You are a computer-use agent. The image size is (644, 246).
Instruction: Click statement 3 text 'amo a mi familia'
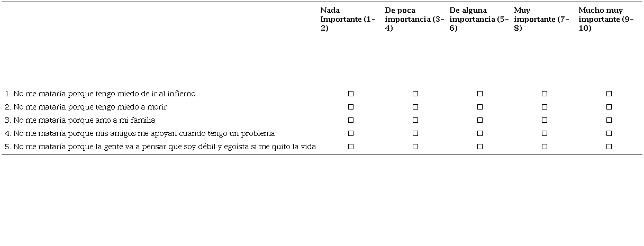point(80,120)
